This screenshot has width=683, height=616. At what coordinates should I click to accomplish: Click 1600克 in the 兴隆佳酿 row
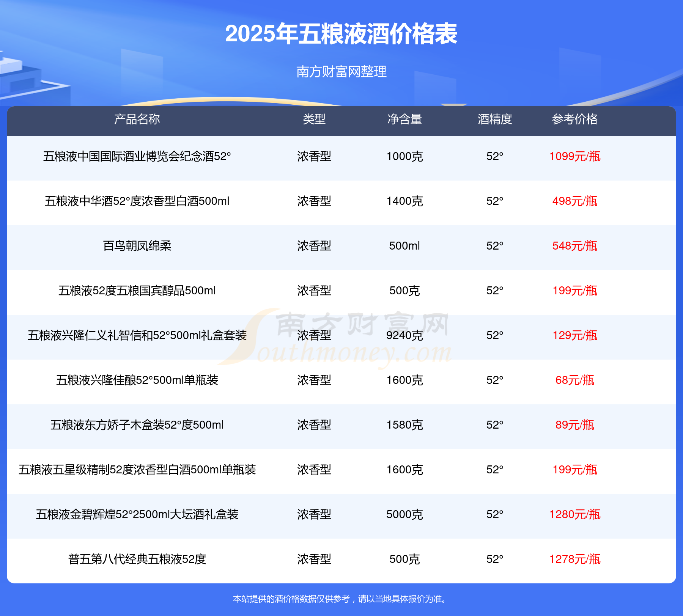click(404, 380)
